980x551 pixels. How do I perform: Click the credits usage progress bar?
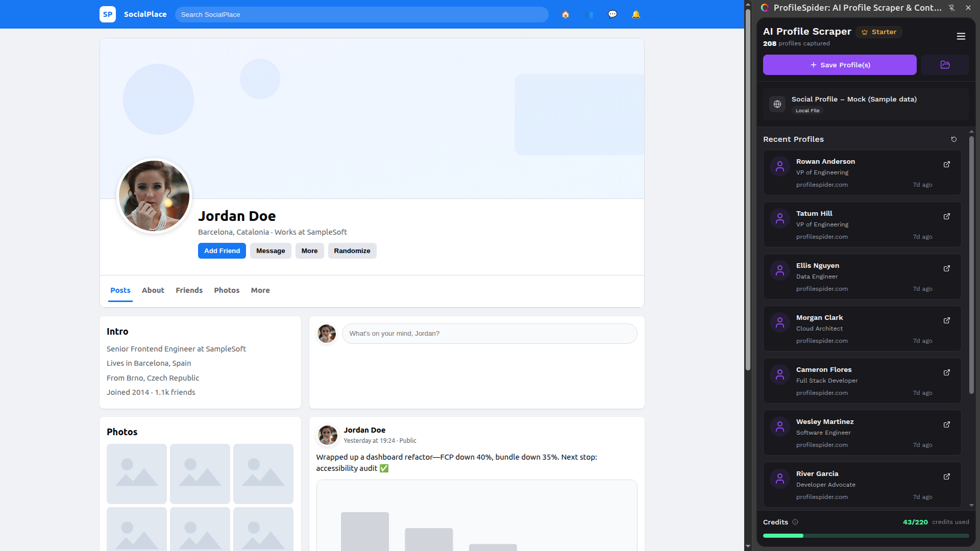(866, 536)
